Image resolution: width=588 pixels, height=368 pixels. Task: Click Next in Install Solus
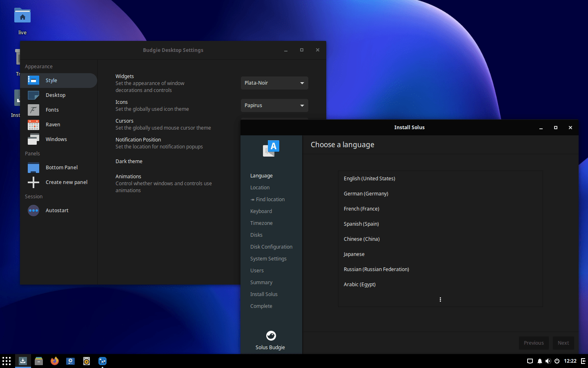(x=563, y=343)
